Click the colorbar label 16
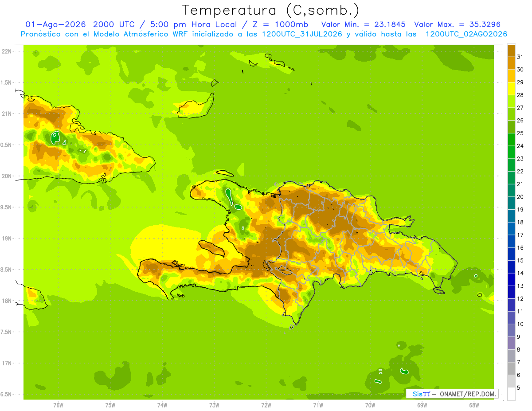Viewport: 532px width, 411px height. coord(520,247)
